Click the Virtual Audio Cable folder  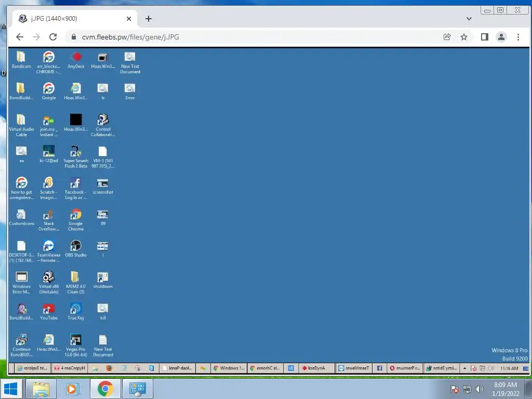(x=21, y=125)
